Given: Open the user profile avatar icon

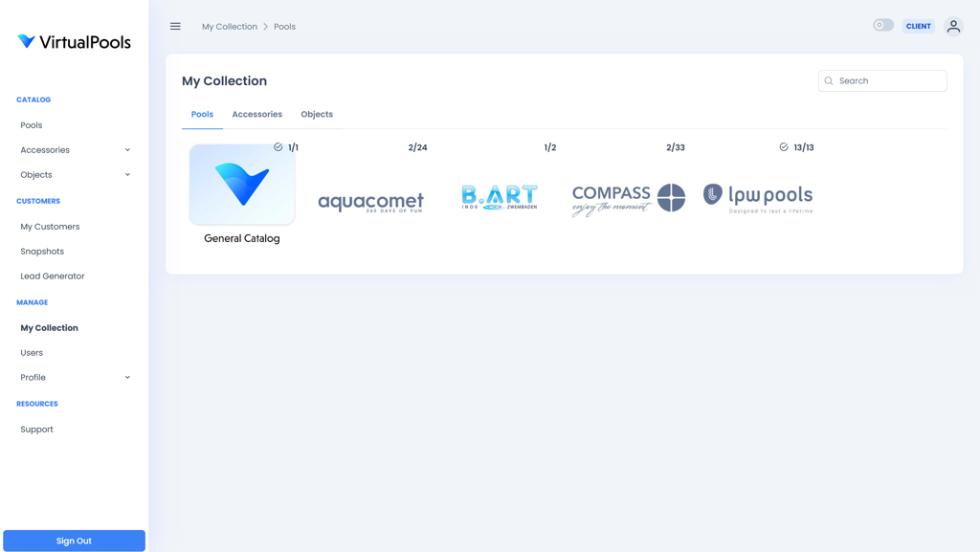Looking at the screenshot, I should pos(953,26).
